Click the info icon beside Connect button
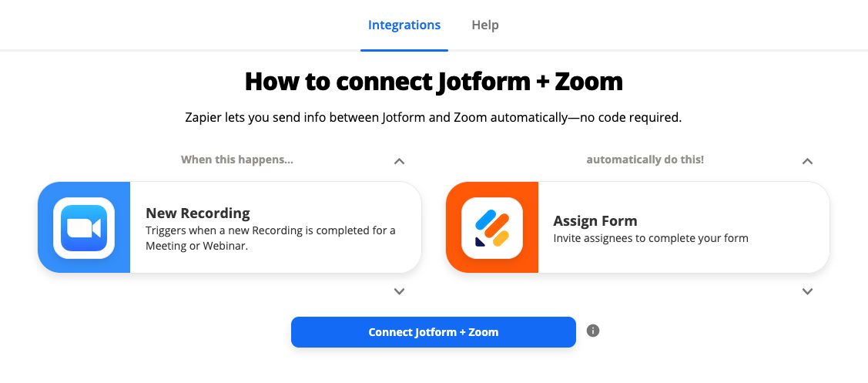 592,331
